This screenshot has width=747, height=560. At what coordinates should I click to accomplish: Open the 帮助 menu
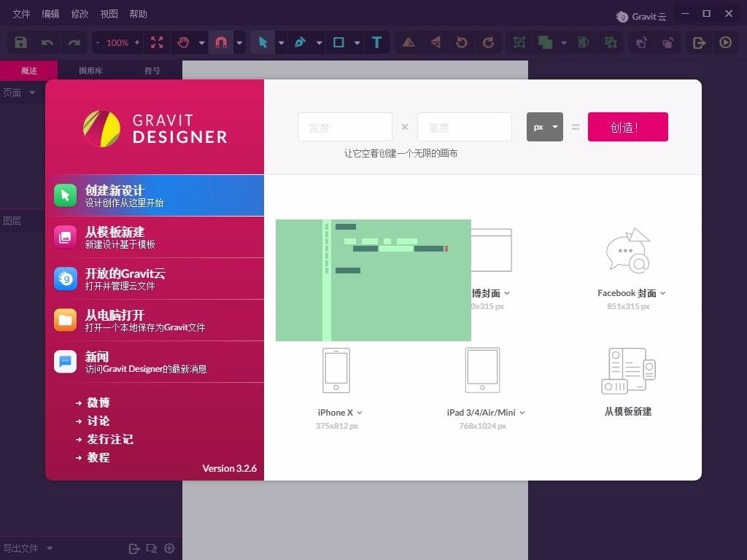click(x=138, y=14)
